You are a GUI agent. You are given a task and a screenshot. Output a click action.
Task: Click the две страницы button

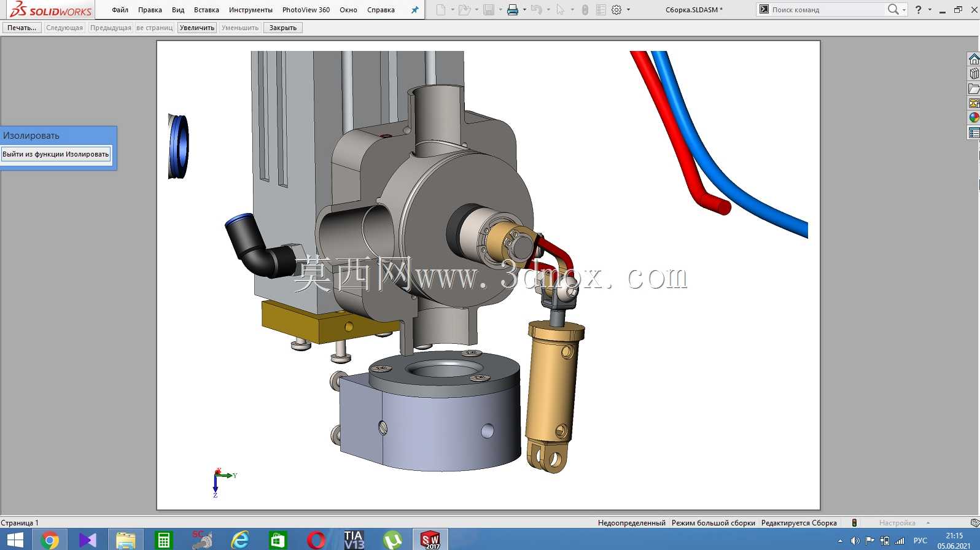tap(155, 28)
